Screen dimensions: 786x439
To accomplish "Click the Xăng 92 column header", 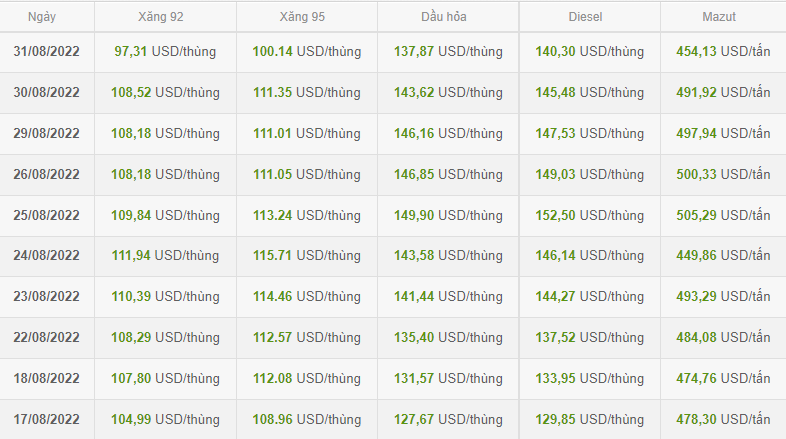I will pos(165,17).
